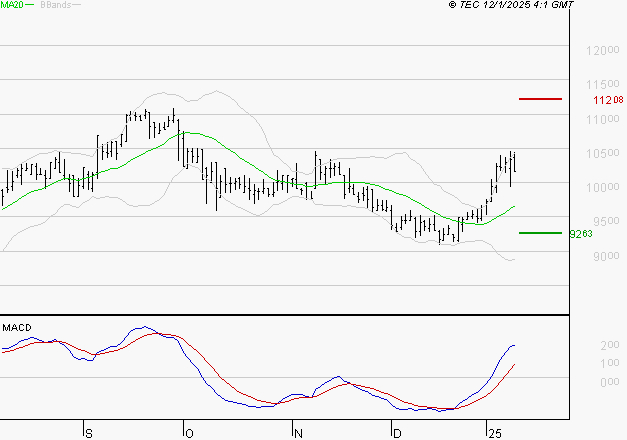Click the 105.00 price axis label
Viewport: 627px width, 440px height.
[x=603, y=153]
